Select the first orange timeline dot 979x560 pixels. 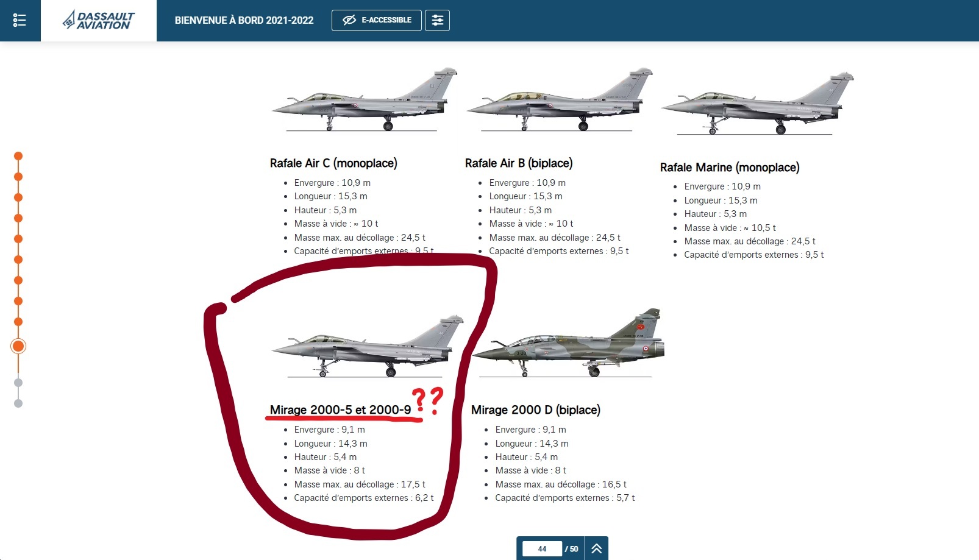18,156
